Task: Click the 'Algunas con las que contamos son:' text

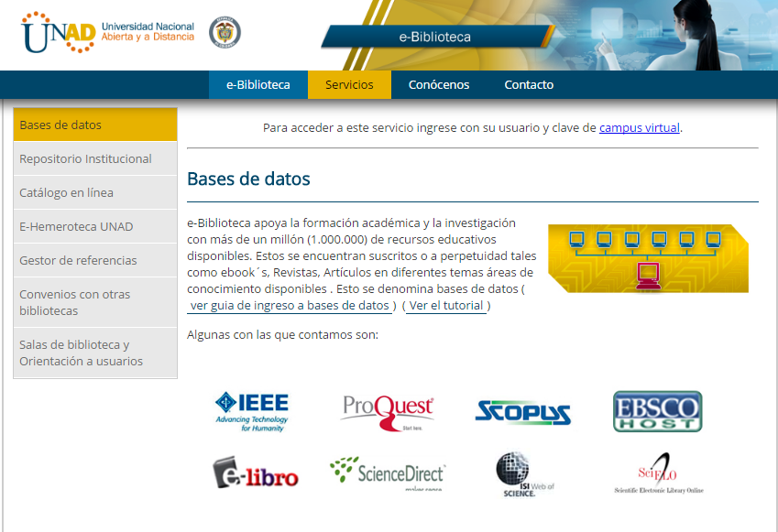Action: pos(283,334)
